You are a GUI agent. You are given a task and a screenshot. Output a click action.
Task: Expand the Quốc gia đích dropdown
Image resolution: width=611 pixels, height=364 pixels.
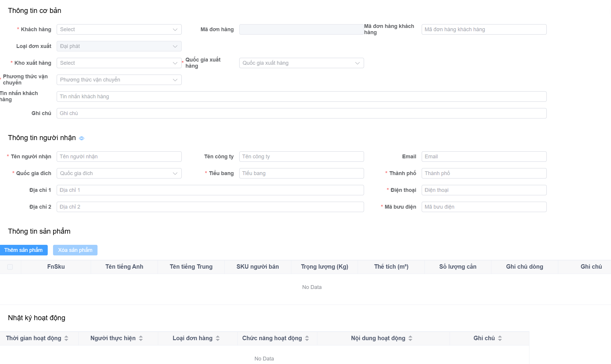point(119,173)
